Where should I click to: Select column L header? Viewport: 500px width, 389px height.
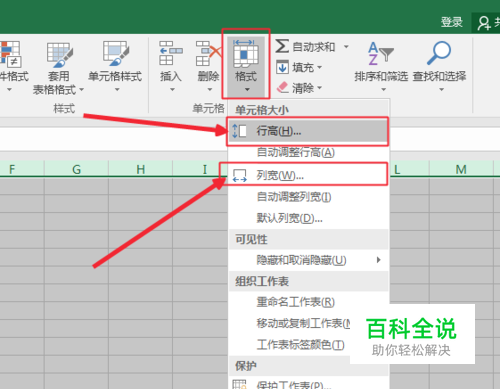409,169
